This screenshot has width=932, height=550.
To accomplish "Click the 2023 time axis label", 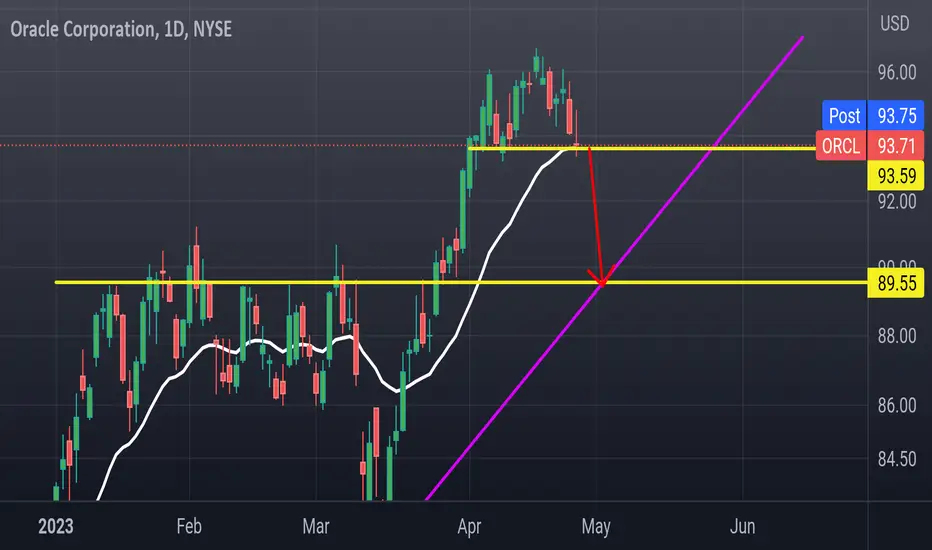I will [55, 526].
